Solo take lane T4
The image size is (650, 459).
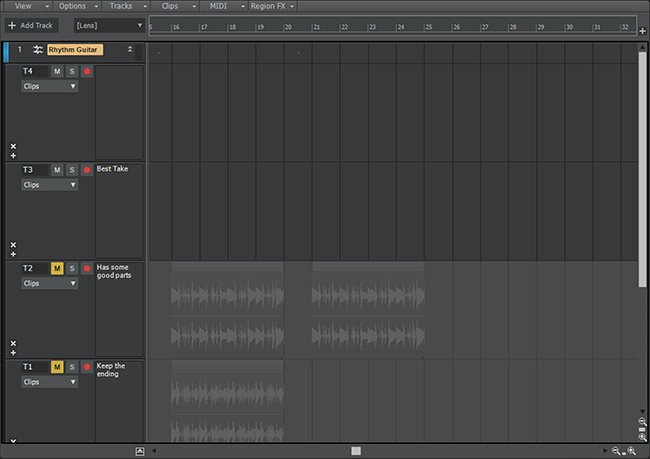point(72,71)
